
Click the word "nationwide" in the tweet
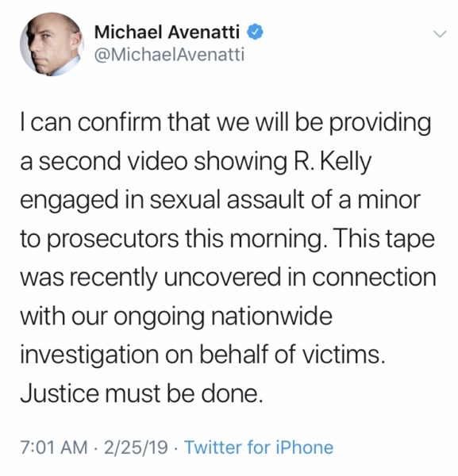click(271, 316)
